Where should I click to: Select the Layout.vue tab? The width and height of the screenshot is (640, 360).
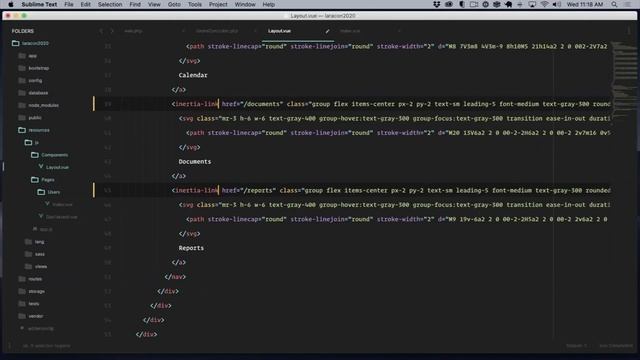(279, 31)
